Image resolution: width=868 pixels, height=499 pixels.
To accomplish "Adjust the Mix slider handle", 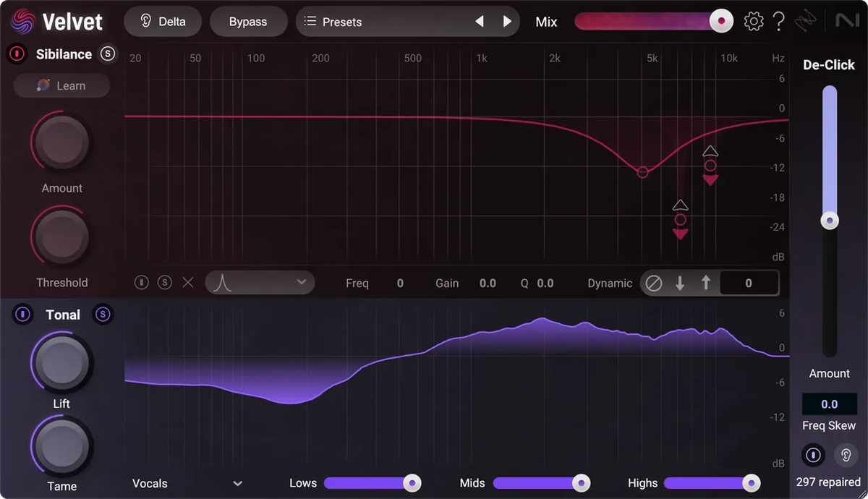I will click(721, 21).
